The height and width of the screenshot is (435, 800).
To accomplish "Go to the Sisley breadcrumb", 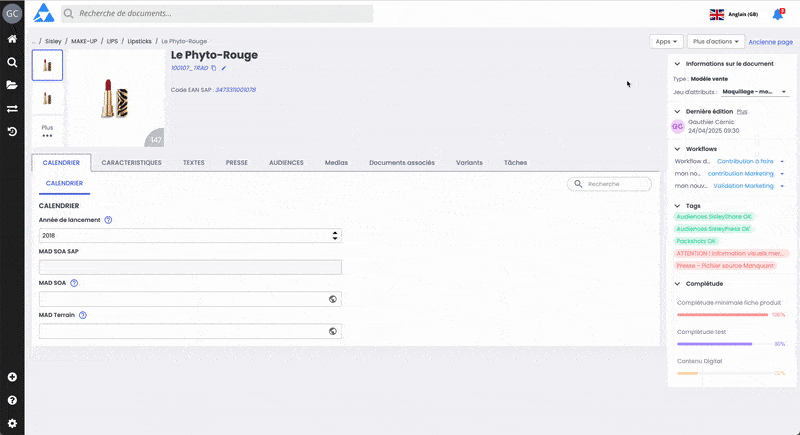I will (x=53, y=41).
